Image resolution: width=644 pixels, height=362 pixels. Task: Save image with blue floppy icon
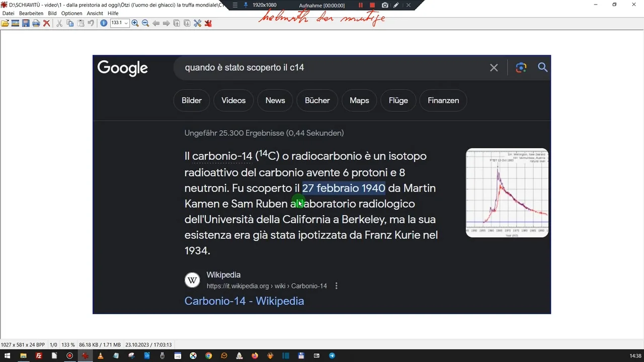[x=26, y=23]
